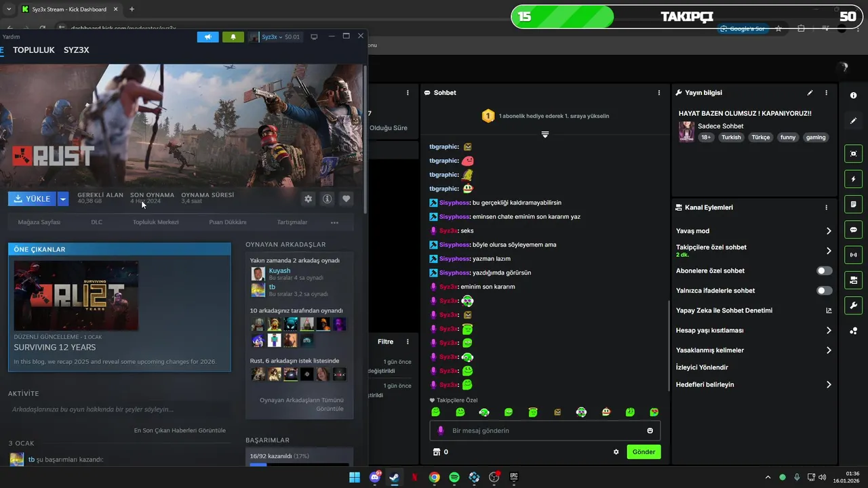Screen dimensions: 868x488
Task: Open Rust game settings gear icon
Action: point(308,199)
